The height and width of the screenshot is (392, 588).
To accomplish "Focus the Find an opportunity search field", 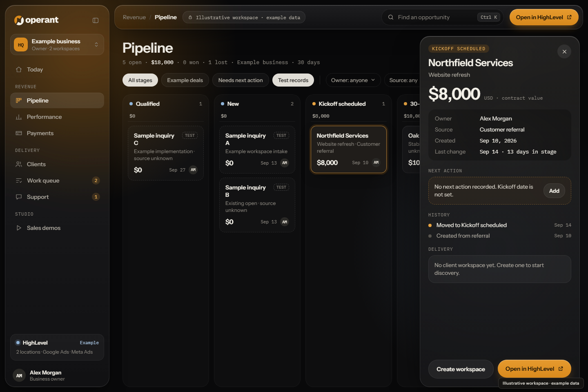I will pos(442,17).
